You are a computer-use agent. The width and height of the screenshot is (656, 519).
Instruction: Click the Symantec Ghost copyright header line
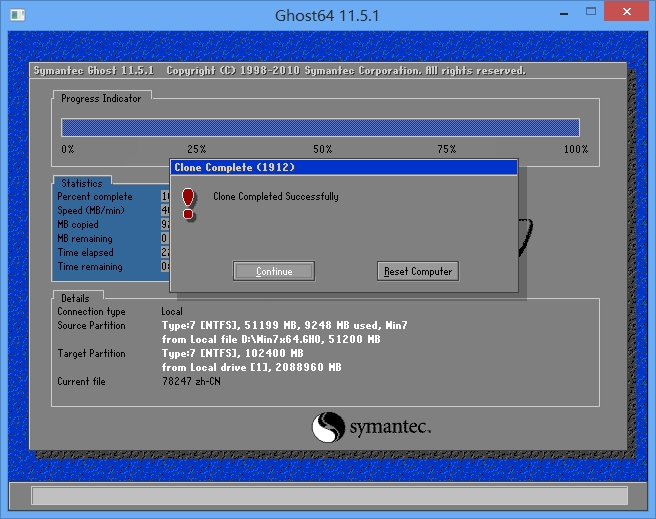tap(279, 71)
